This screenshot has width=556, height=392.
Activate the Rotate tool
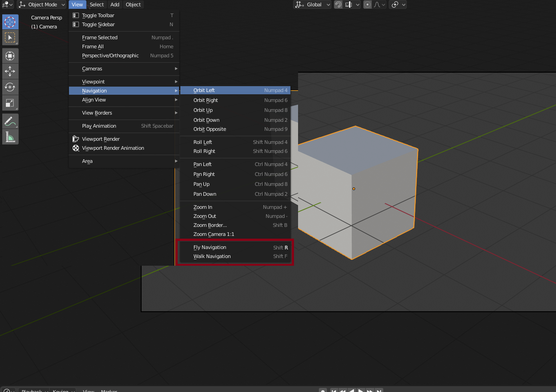tap(10, 87)
